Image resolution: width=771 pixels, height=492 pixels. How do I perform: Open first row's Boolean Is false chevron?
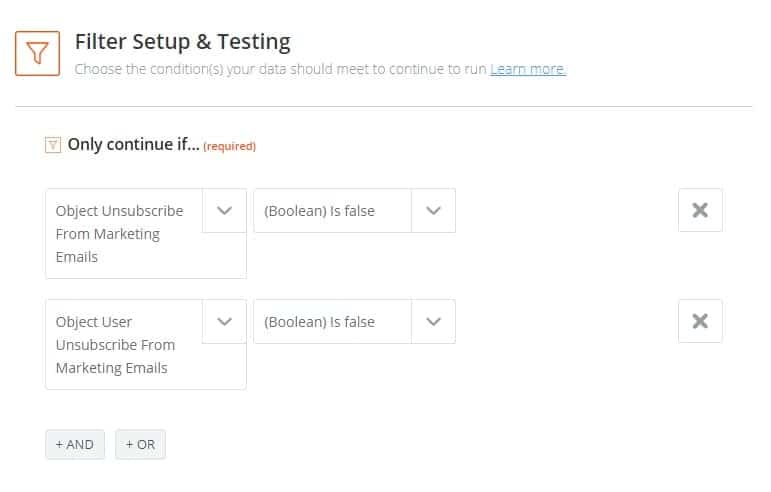[x=433, y=211]
